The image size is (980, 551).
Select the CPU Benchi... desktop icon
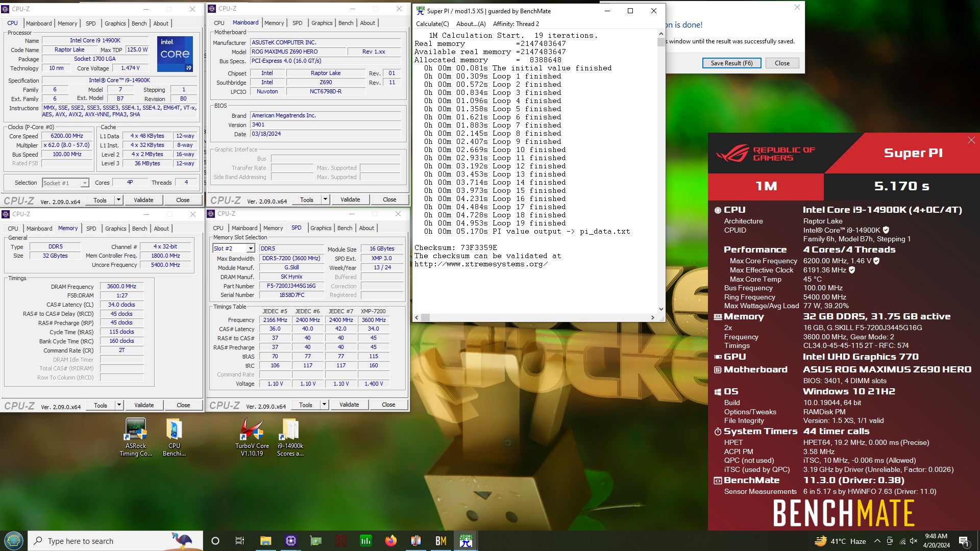(x=174, y=437)
